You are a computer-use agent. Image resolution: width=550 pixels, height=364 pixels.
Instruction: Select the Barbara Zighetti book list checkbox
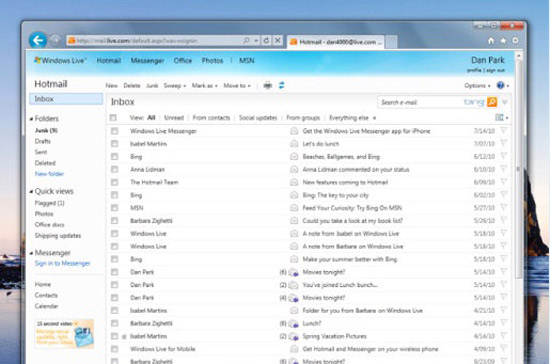(114, 221)
